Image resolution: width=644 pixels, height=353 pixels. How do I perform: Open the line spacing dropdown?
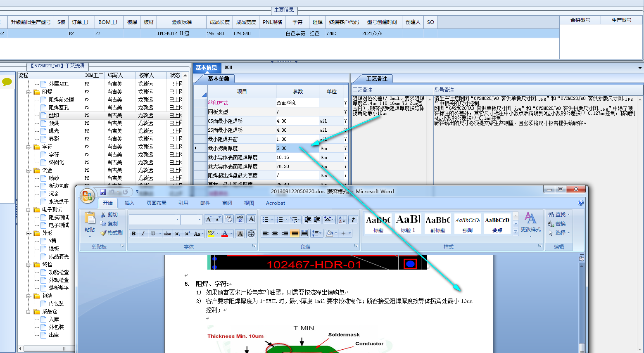pyautogui.click(x=317, y=233)
